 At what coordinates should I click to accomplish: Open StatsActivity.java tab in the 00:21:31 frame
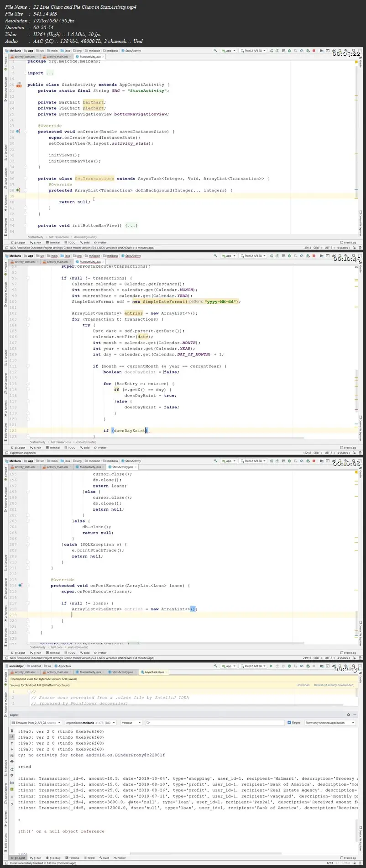tap(122, 672)
